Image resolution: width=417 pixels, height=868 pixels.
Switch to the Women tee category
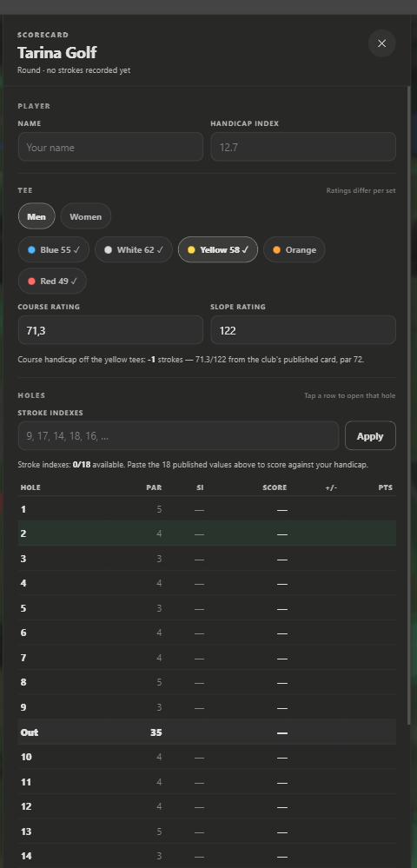click(x=86, y=216)
